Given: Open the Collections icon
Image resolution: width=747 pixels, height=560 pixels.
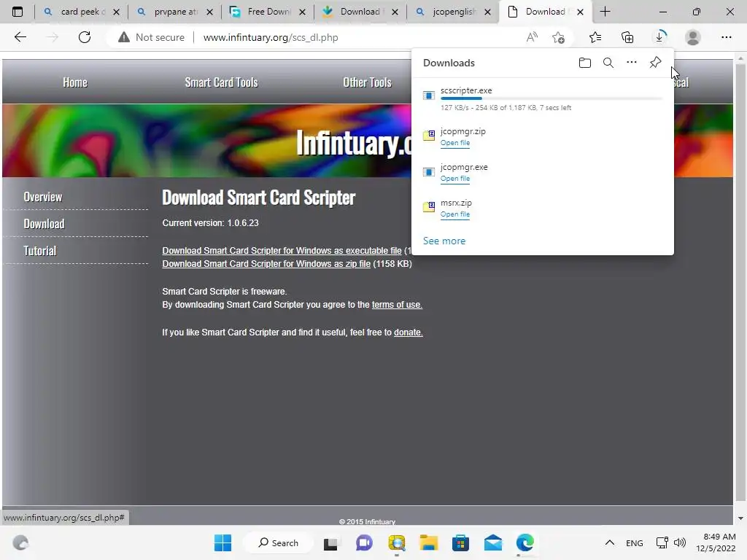Looking at the screenshot, I should (627, 37).
